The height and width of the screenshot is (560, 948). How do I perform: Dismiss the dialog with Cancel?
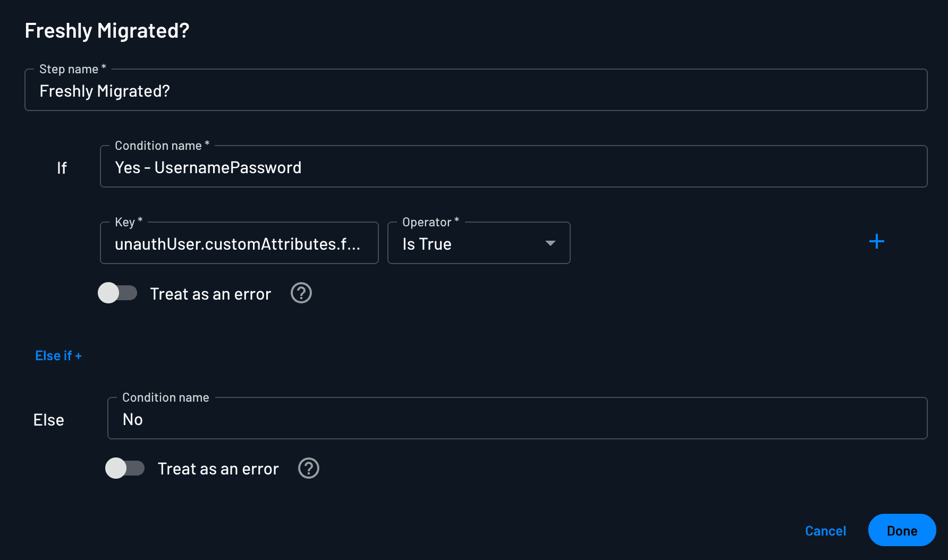point(825,530)
